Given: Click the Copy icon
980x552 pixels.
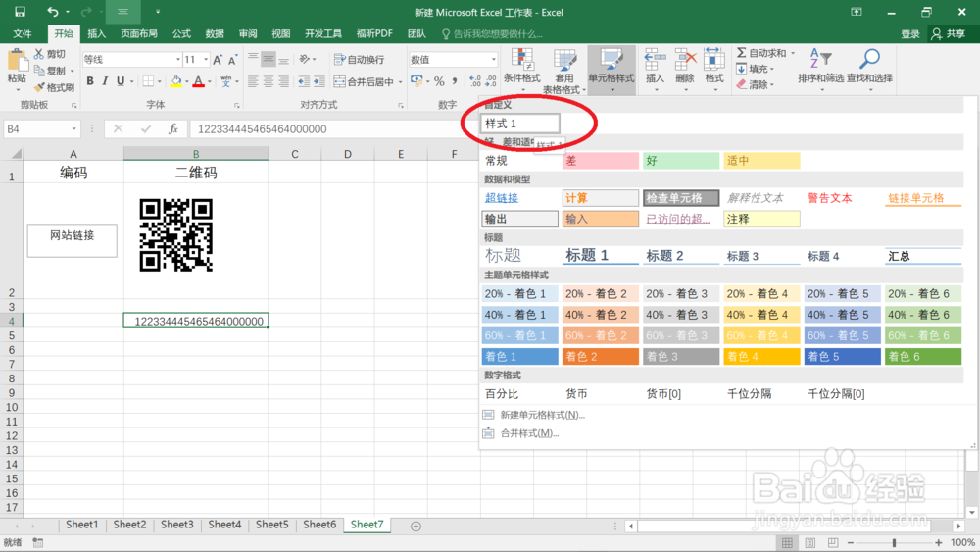Looking at the screenshot, I should [39, 70].
